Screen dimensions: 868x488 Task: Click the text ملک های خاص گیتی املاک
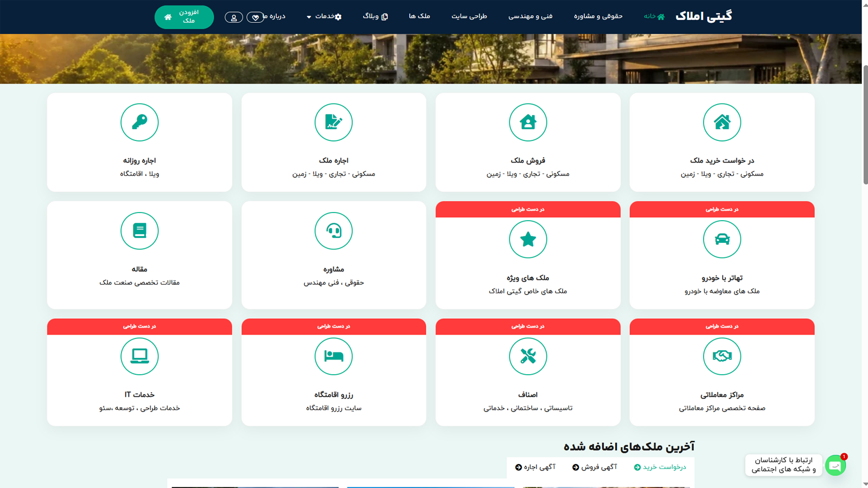coord(528,291)
